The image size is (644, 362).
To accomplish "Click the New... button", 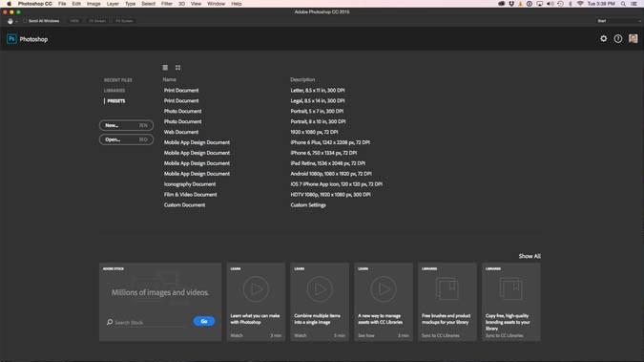I will point(126,125).
